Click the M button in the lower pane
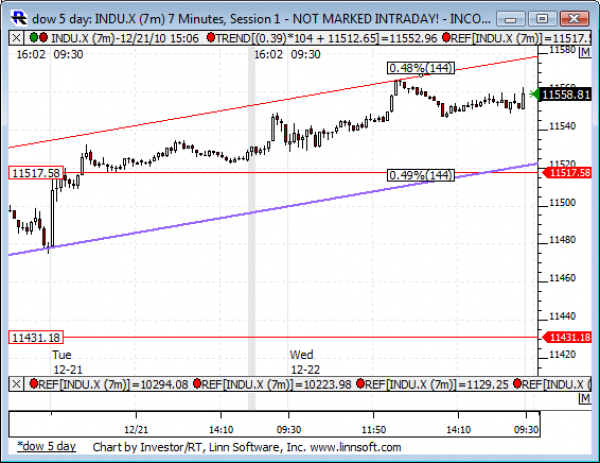The image size is (600, 463). (585, 399)
